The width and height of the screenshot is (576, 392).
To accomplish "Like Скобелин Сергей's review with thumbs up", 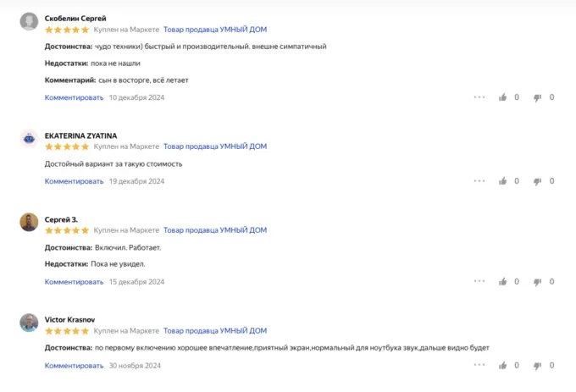I will 503,97.
